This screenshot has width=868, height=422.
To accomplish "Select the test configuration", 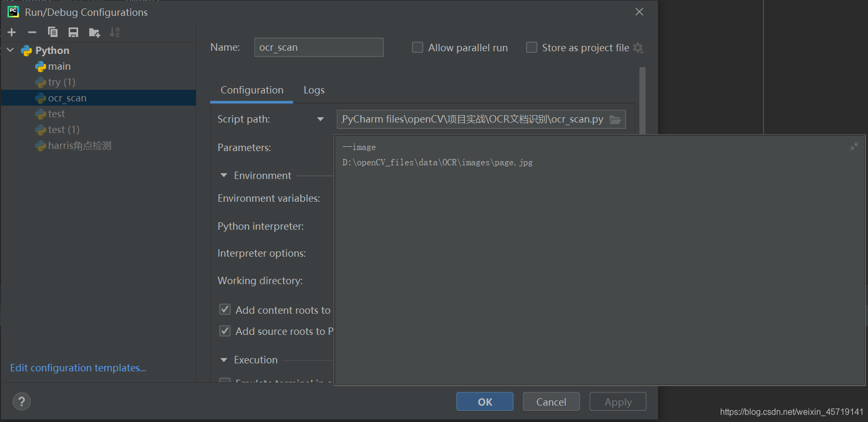I will tap(98, 114).
